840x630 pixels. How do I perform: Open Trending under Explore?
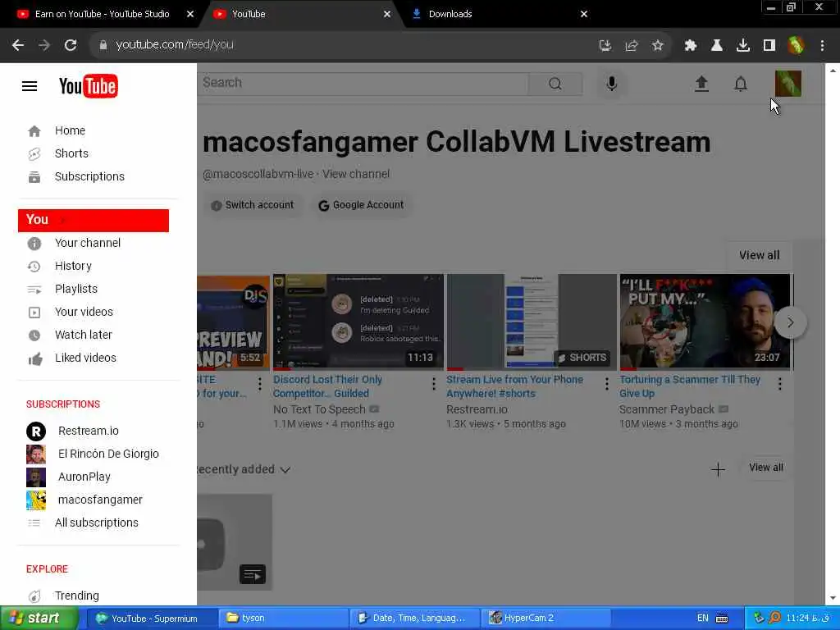click(x=76, y=596)
